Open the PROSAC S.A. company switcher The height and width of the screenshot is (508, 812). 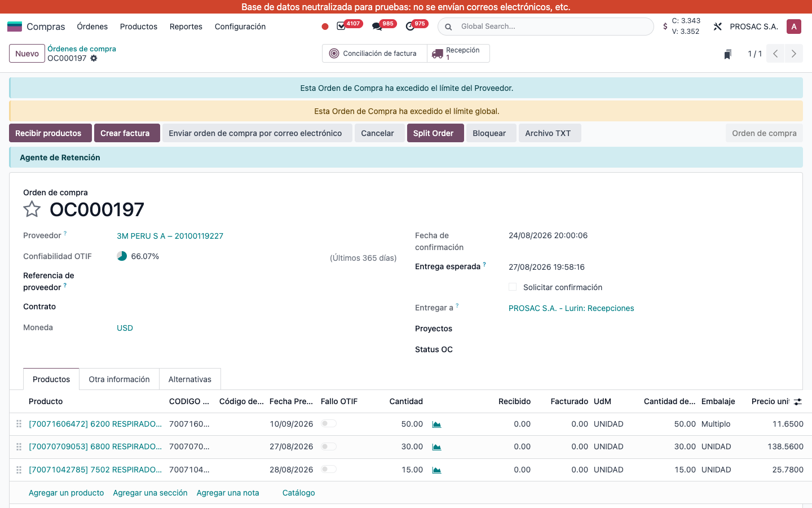(x=754, y=27)
